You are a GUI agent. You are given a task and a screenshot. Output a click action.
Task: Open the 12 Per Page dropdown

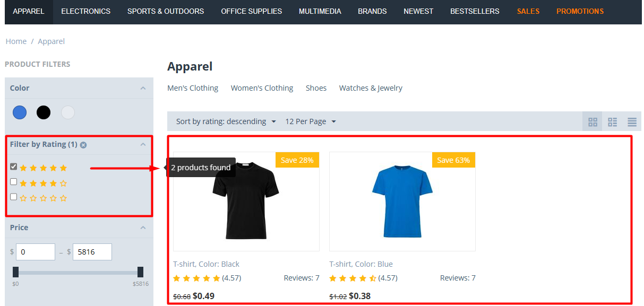click(311, 121)
